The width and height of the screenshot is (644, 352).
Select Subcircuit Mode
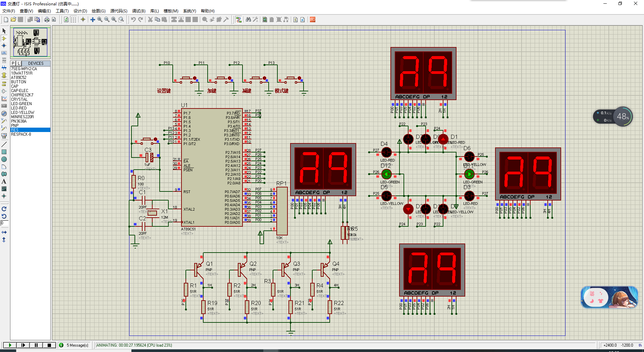pos(4,75)
